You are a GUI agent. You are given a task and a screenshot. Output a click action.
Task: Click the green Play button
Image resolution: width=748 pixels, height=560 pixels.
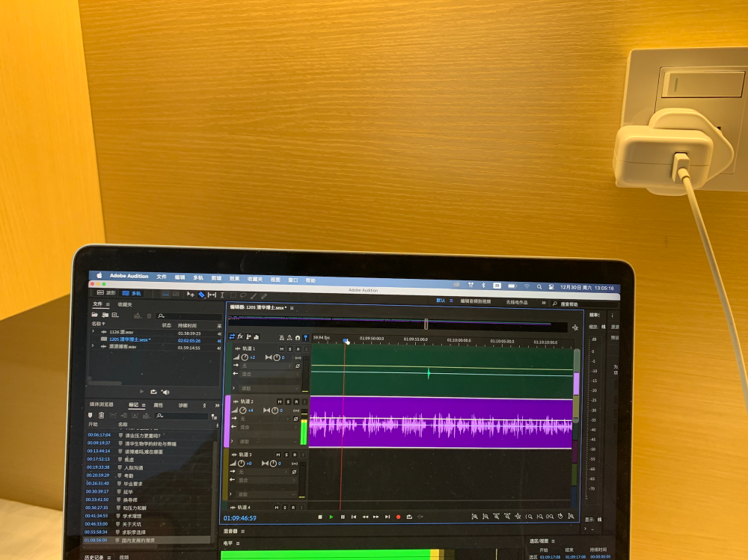click(x=331, y=517)
